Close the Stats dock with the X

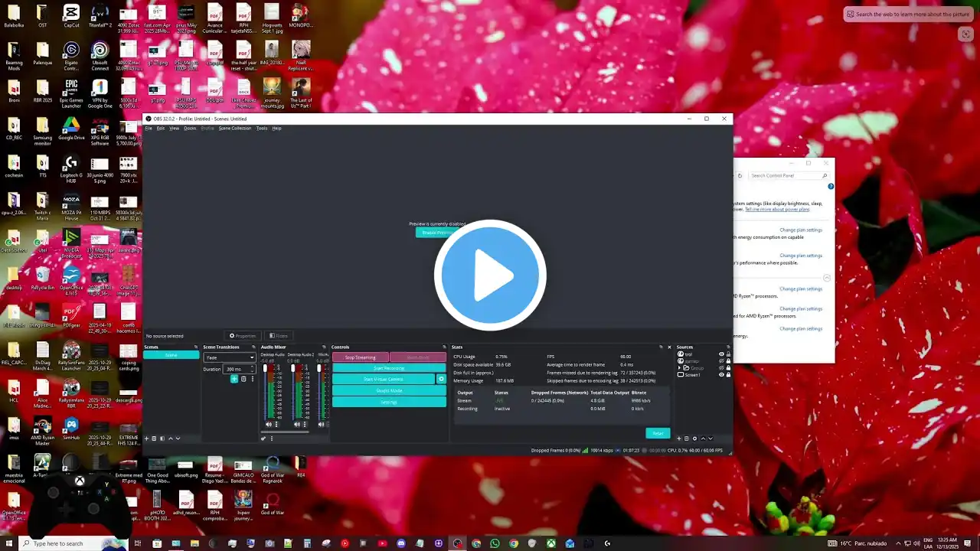(669, 347)
